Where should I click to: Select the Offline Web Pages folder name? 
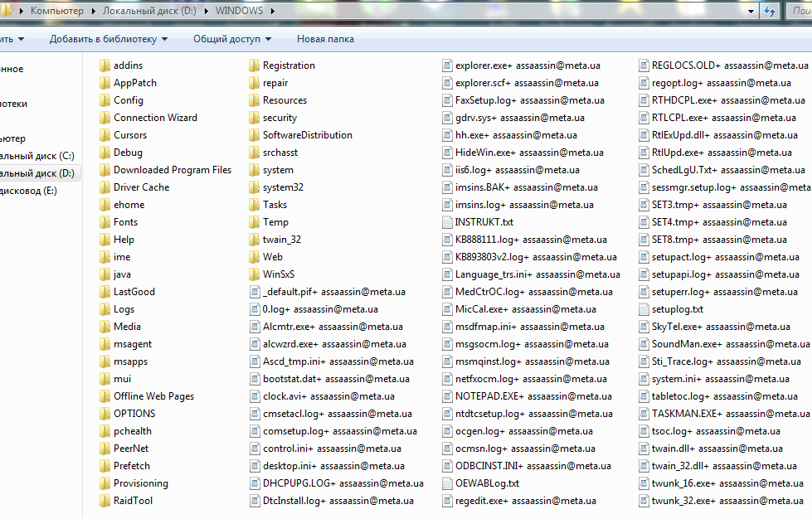pyautogui.click(x=153, y=396)
